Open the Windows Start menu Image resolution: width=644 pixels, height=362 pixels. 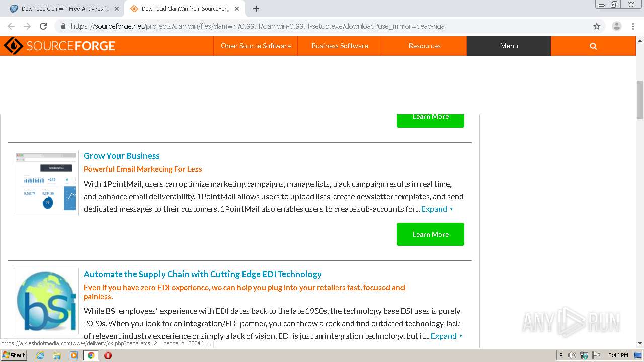(x=14, y=355)
